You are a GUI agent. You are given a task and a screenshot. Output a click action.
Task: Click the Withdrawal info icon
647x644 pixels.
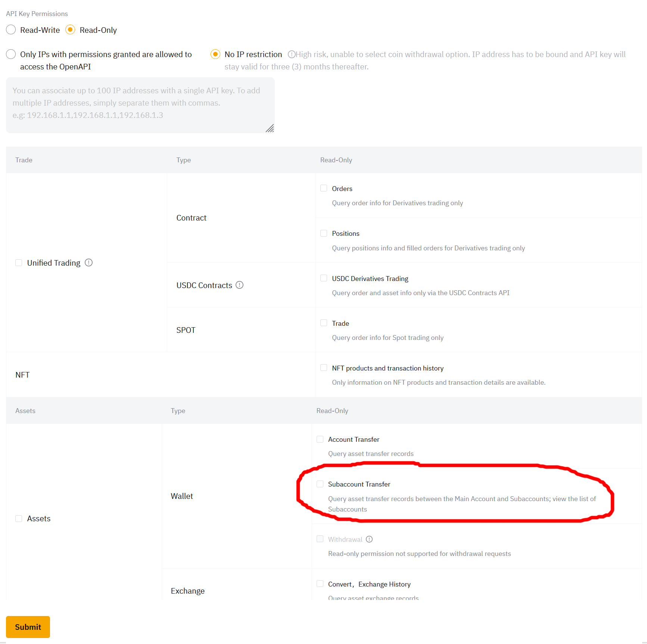click(x=369, y=539)
